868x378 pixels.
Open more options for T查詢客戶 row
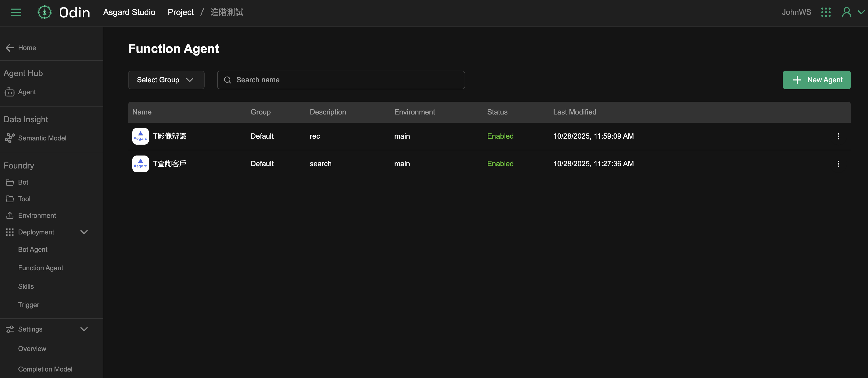(x=838, y=164)
